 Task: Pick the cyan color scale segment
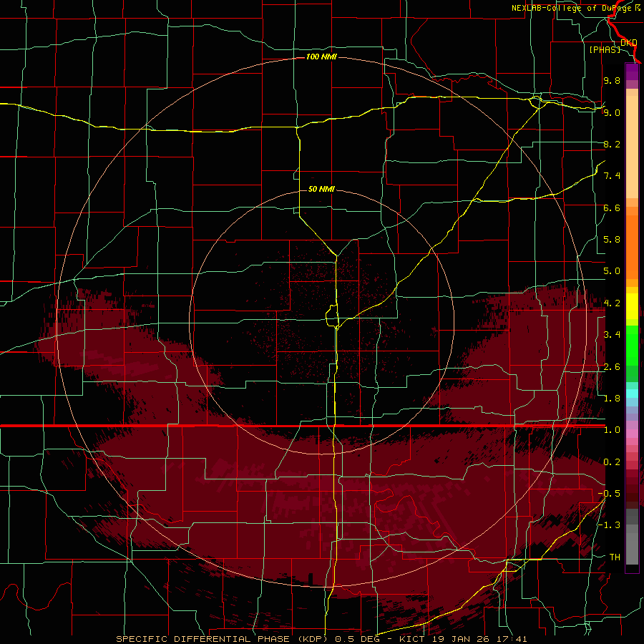(632, 394)
